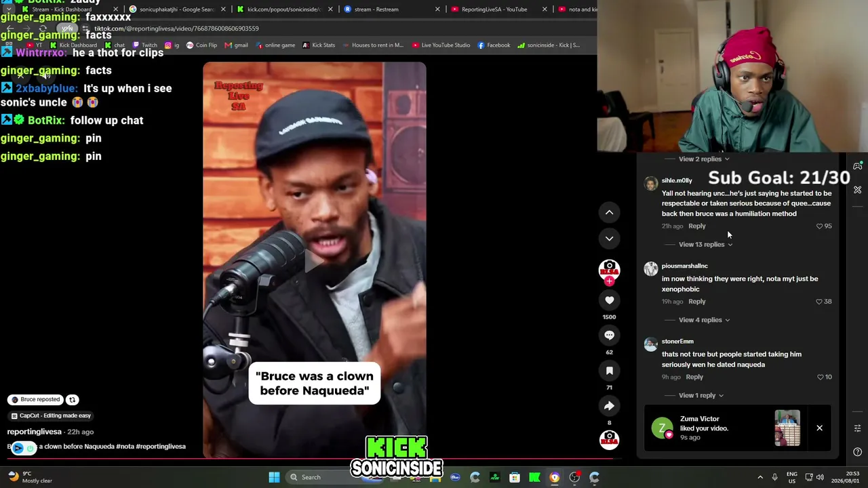Click the tiktok.com address bar

click(x=176, y=28)
